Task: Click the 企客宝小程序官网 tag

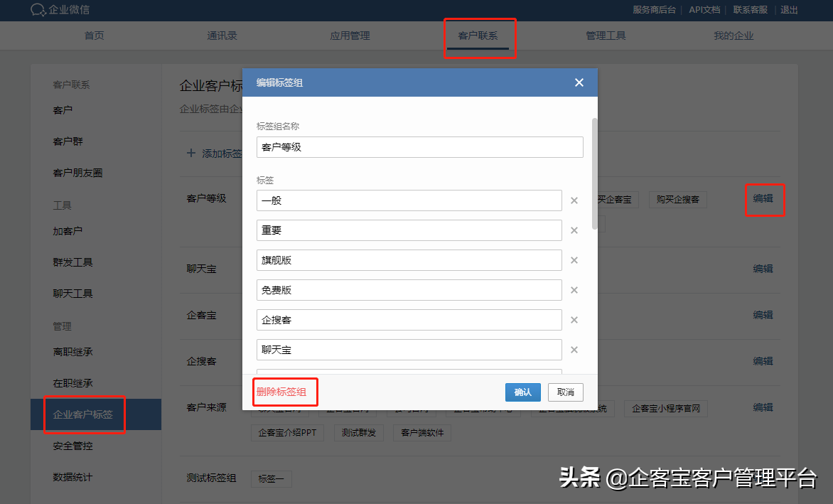Action: (x=666, y=409)
